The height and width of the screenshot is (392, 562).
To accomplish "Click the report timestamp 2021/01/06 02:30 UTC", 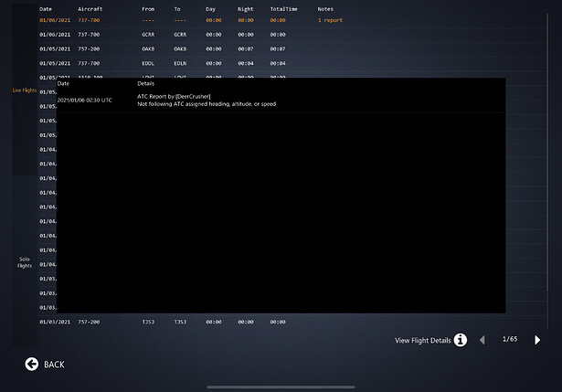I will (x=85, y=101).
